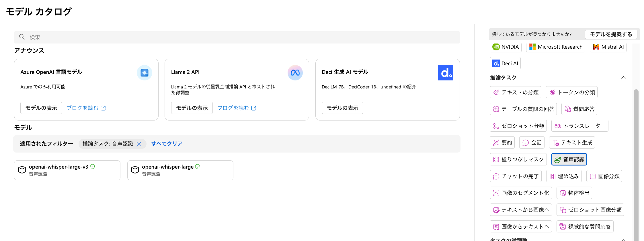The width and height of the screenshot is (644, 241).
Task: Click the Deci logo on Deci card
Action: click(x=446, y=73)
